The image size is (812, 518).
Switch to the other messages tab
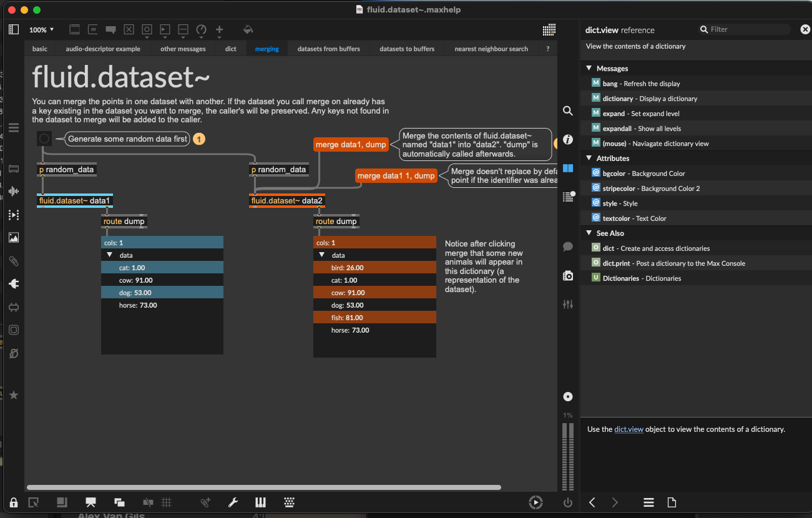(x=183, y=49)
